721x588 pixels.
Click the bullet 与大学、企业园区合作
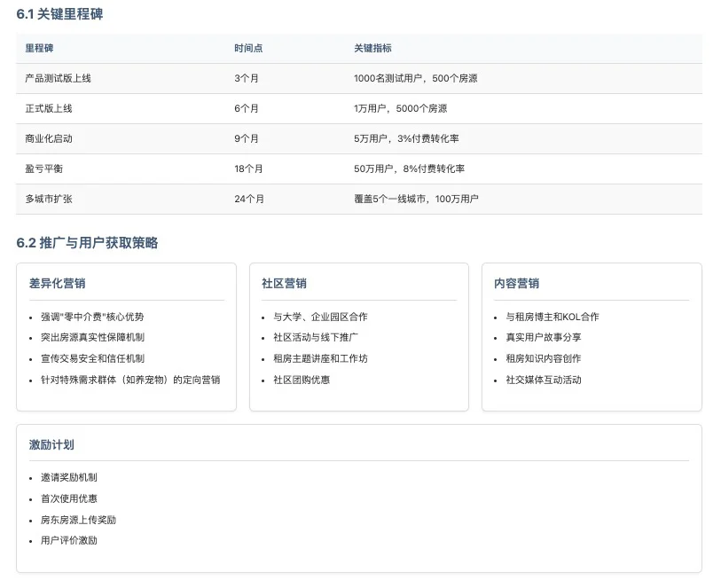[320, 317]
